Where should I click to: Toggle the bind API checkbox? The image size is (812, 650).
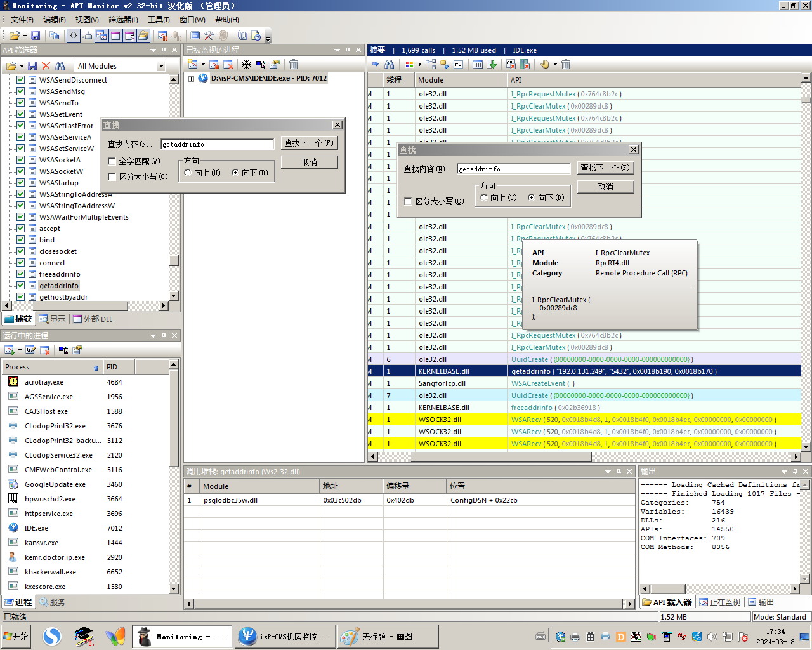(x=20, y=240)
